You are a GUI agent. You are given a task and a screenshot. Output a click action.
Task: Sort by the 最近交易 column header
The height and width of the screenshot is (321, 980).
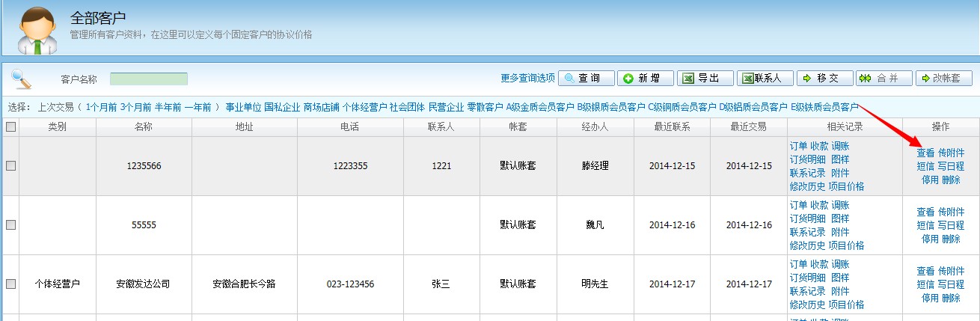pos(748,127)
